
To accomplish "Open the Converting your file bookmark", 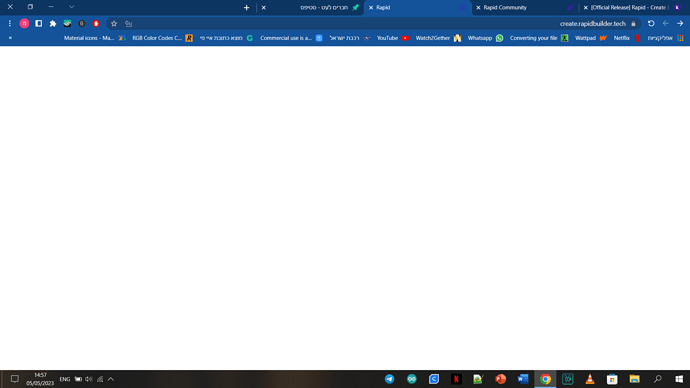I will (x=539, y=38).
